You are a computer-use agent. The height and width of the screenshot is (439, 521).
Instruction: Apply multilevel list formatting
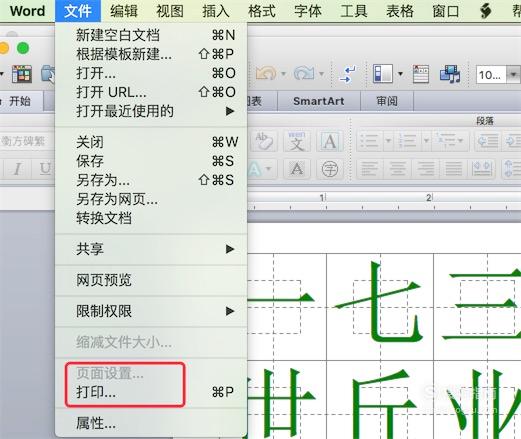click(x=446, y=141)
